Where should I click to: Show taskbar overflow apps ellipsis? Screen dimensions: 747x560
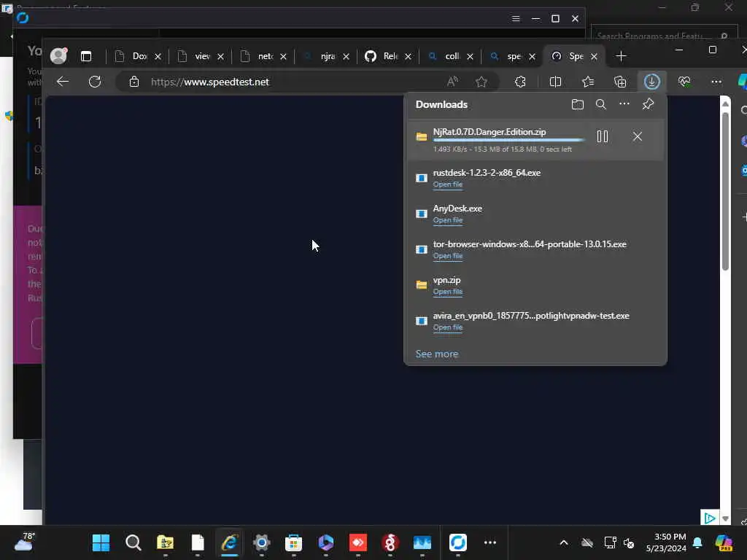click(490, 542)
